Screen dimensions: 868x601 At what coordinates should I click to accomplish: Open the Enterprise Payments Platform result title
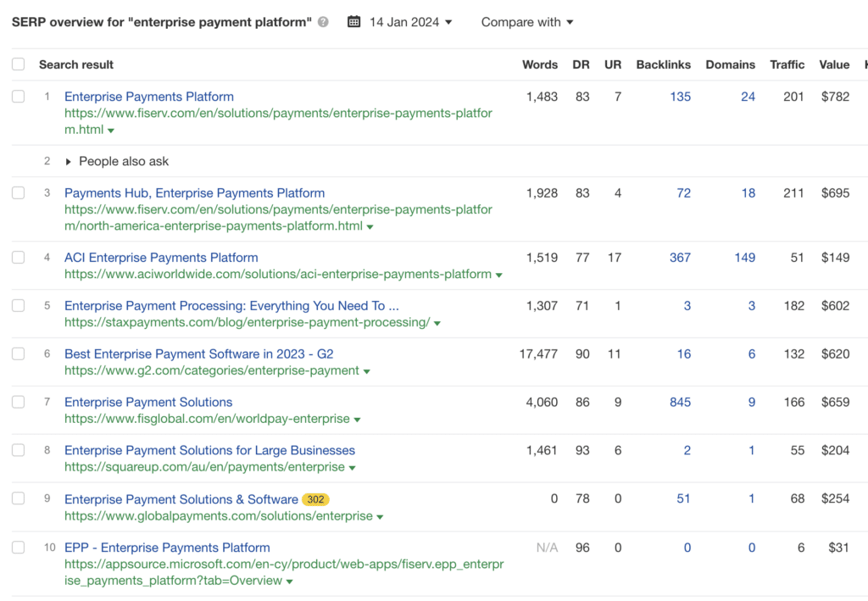click(x=149, y=97)
